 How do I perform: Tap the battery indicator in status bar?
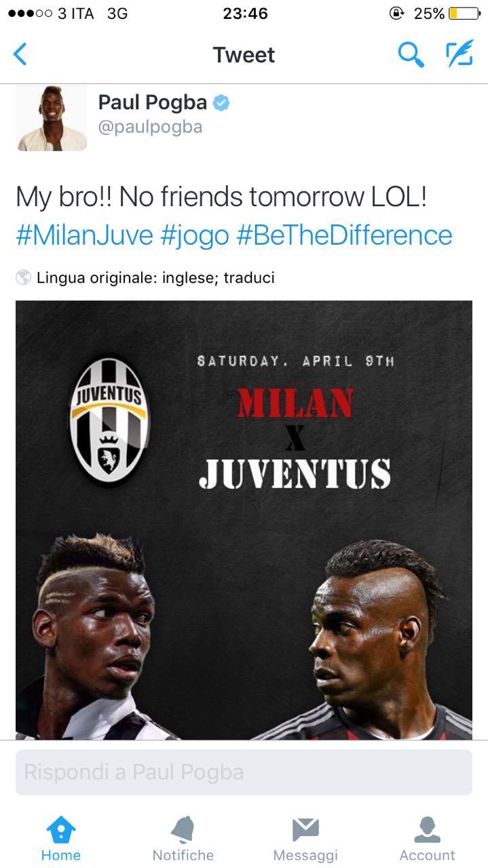[464, 14]
